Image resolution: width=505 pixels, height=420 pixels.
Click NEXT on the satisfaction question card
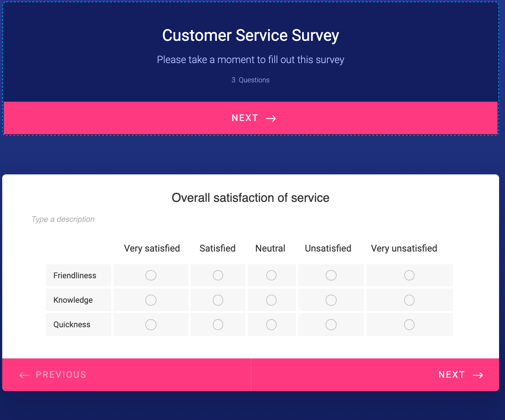coord(460,375)
